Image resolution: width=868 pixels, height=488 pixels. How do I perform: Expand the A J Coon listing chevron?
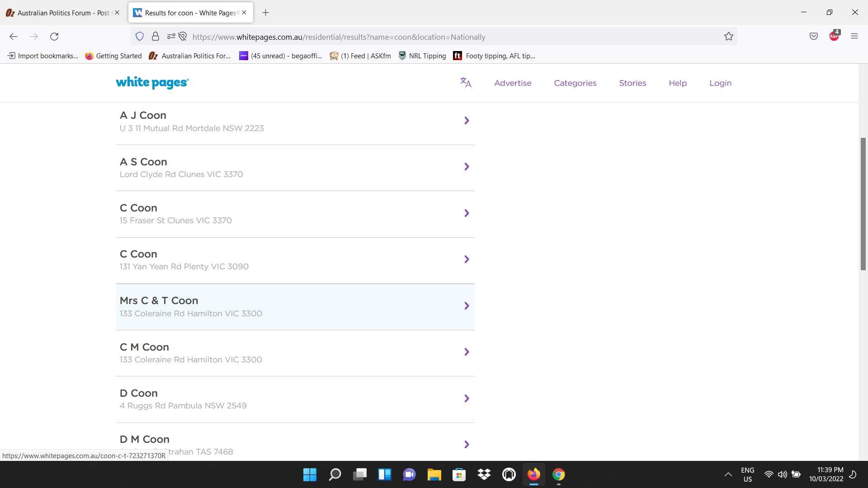467,121
